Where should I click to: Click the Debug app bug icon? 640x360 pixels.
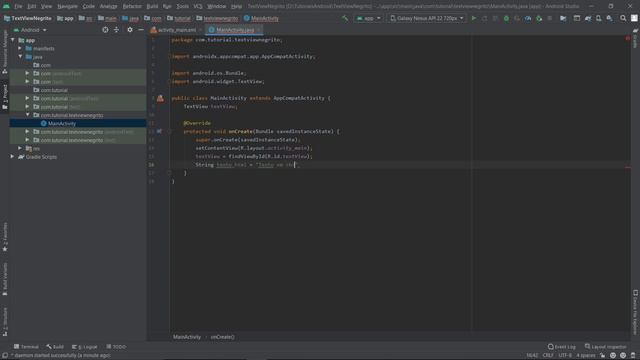tap(506, 18)
